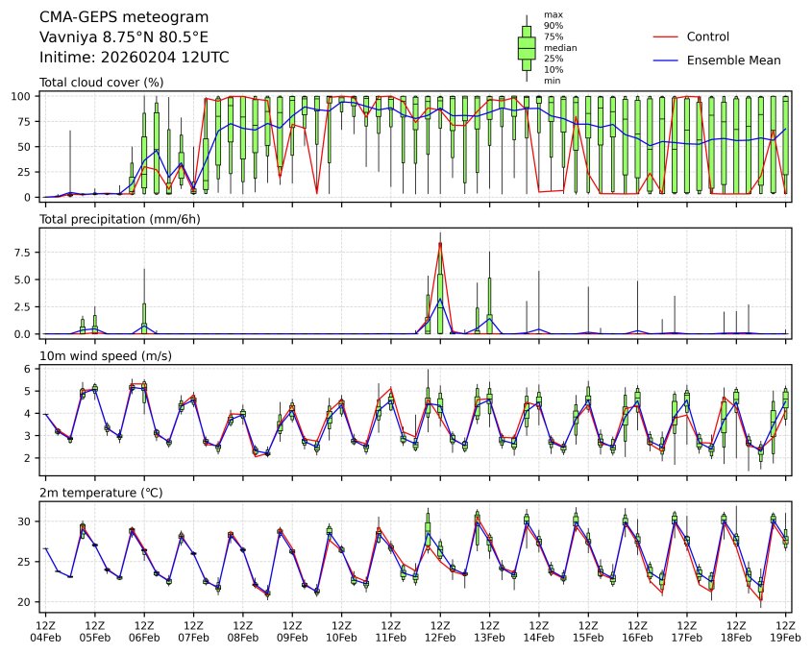Click the '12Z 04Feb' time axis label

(45, 630)
